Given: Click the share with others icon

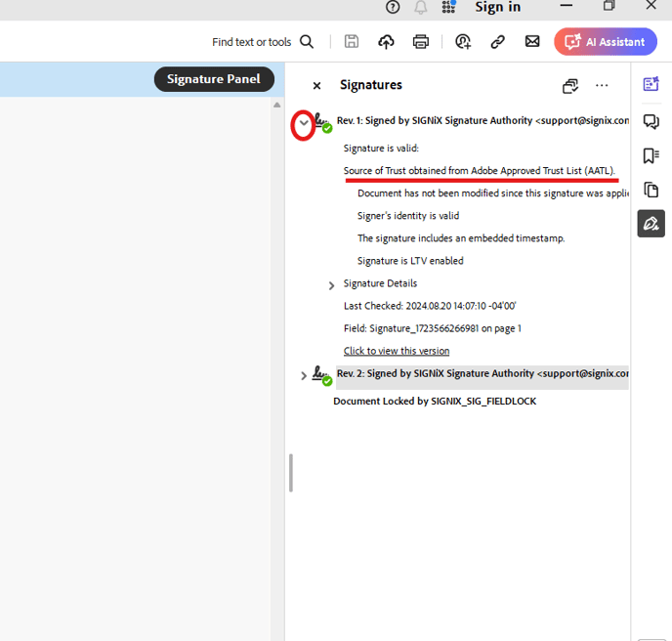Looking at the screenshot, I should pos(463,42).
